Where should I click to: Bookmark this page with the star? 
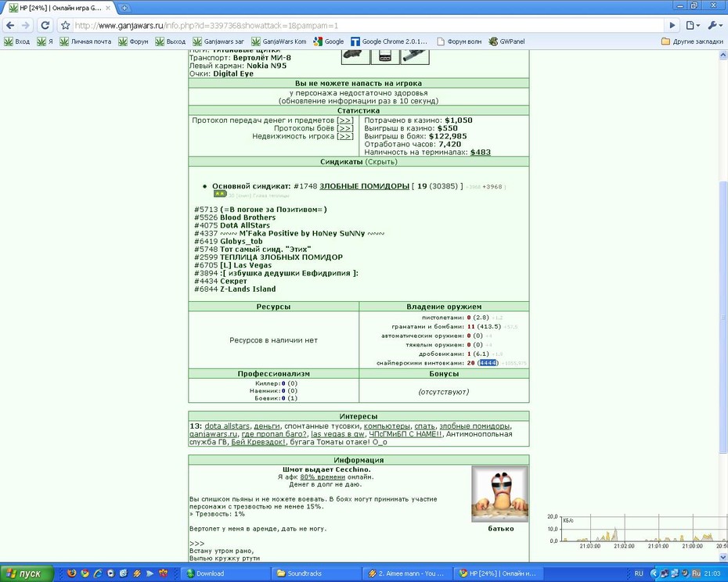66,26
